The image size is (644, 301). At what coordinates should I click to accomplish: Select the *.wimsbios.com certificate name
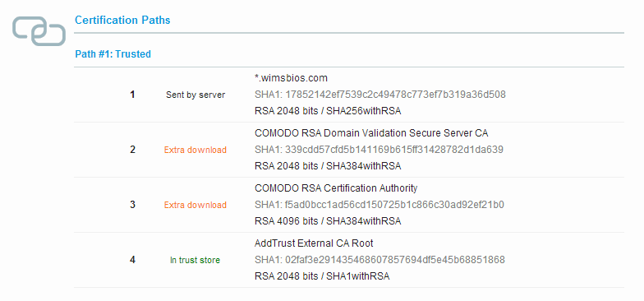pos(291,77)
